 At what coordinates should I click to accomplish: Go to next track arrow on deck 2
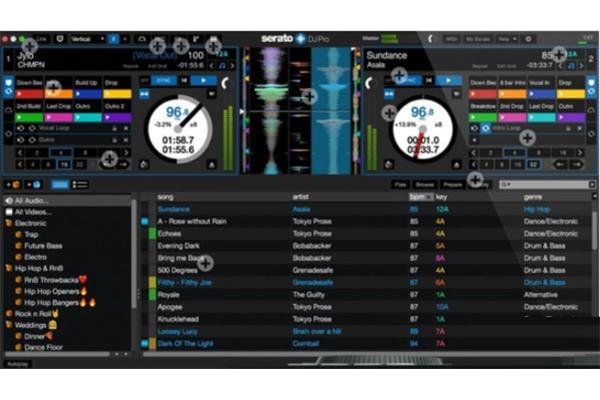click(582, 66)
